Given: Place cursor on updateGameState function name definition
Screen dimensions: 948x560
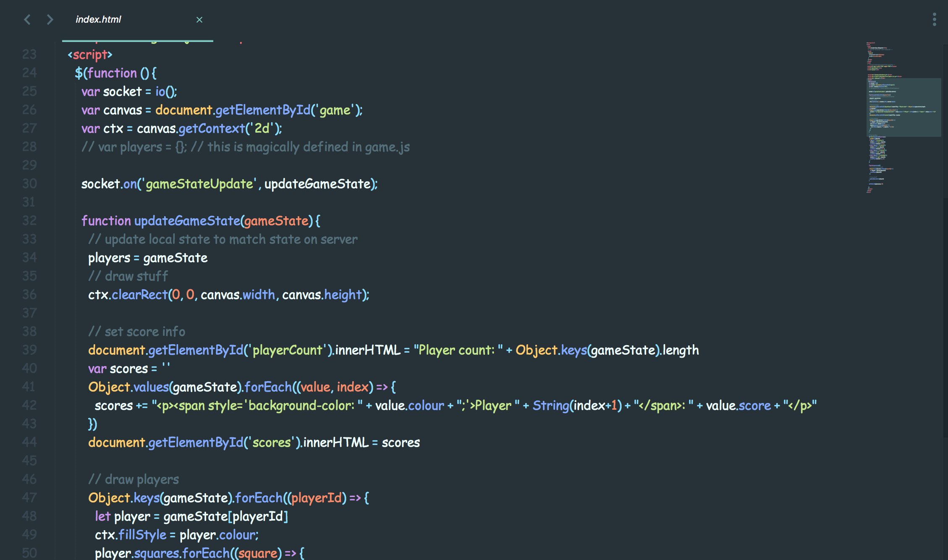Looking at the screenshot, I should click(187, 221).
